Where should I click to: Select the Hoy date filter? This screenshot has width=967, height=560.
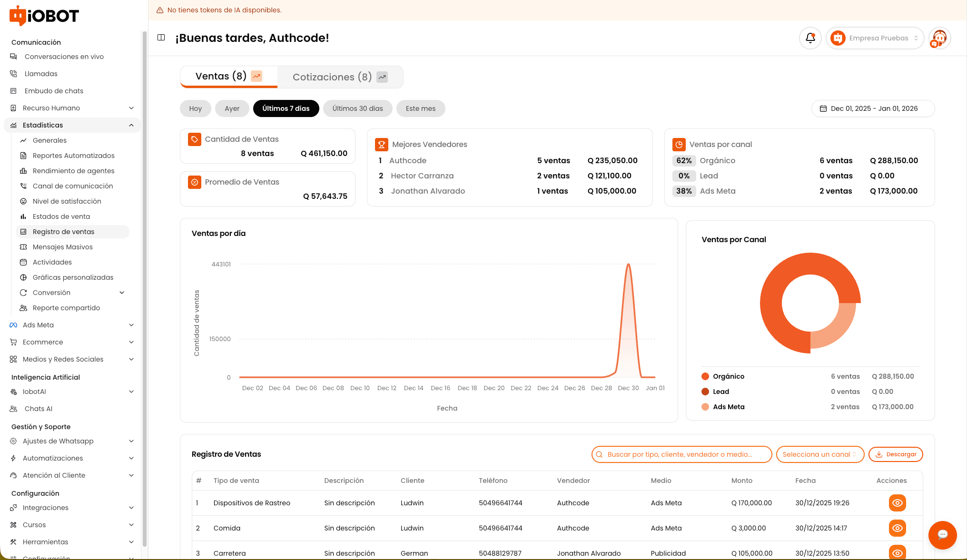[195, 108]
